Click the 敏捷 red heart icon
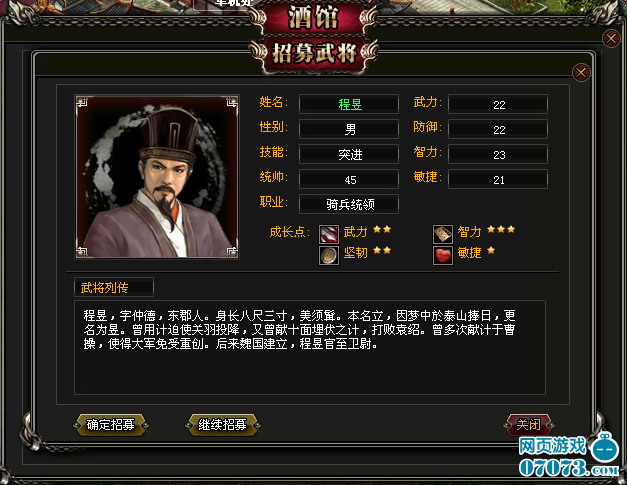Viewport: 627px width, 485px height. 443,255
